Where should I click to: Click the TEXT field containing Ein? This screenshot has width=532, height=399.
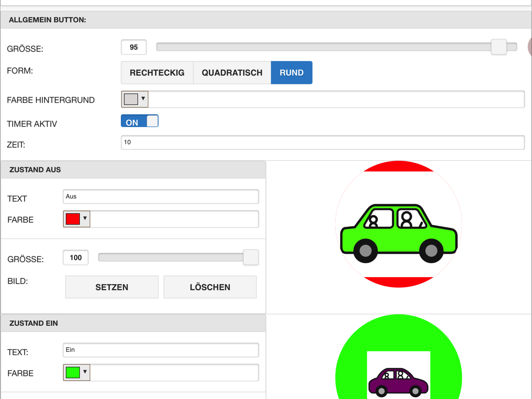tap(161, 350)
